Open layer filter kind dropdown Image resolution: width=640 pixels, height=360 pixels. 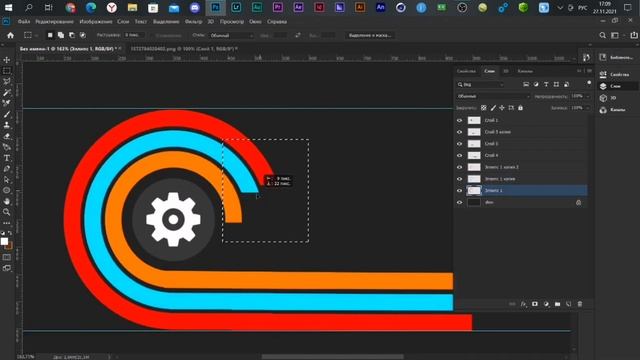(480, 84)
